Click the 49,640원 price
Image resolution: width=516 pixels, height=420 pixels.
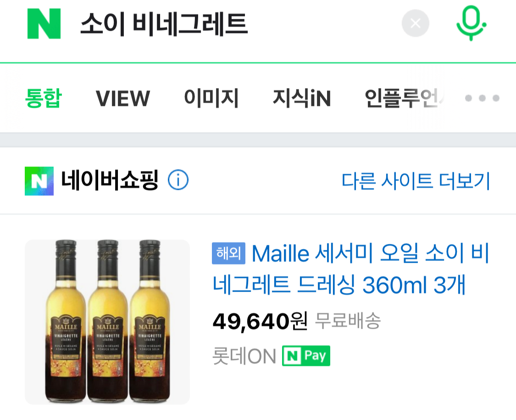260,321
